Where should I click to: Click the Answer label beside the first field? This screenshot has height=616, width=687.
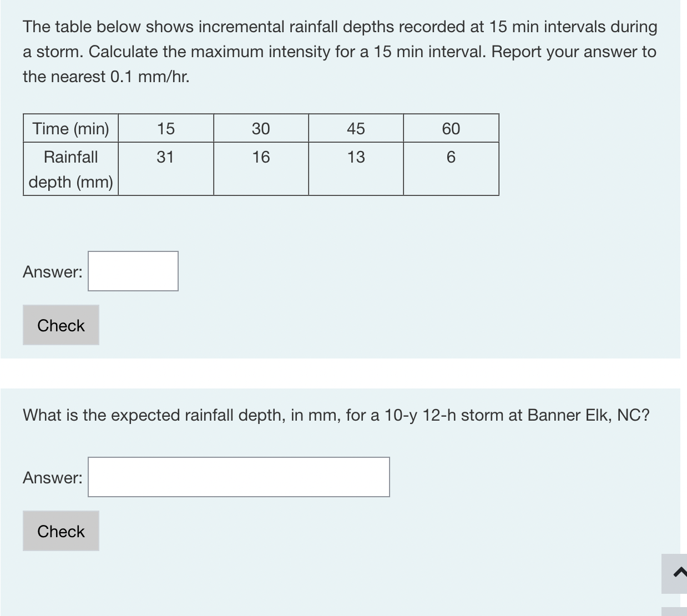point(52,271)
